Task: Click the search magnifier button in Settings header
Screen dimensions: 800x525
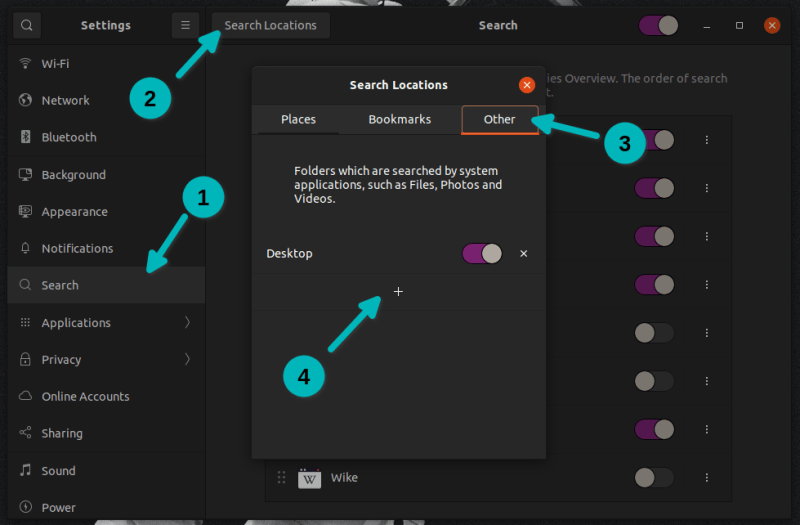Action: pyautogui.click(x=27, y=25)
